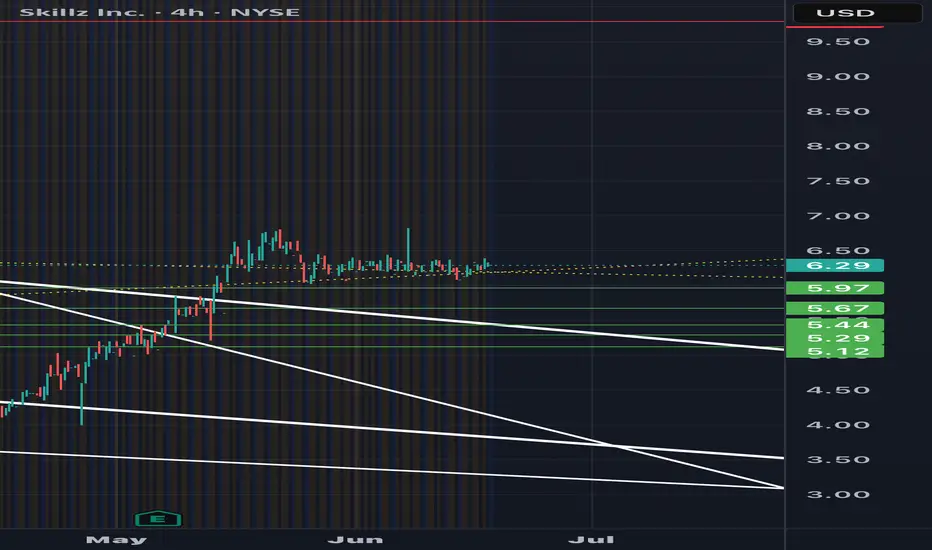The width and height of the screenshot is (932, 550).
Task: Click the 3.00 price axis value
Action: pyautogui.click(x=838, y=495)
